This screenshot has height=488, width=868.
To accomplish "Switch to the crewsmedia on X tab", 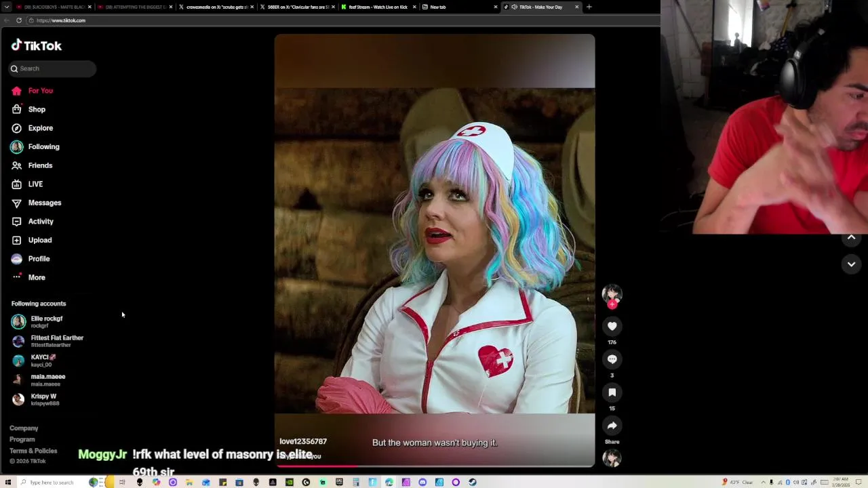I will [216, 7].
